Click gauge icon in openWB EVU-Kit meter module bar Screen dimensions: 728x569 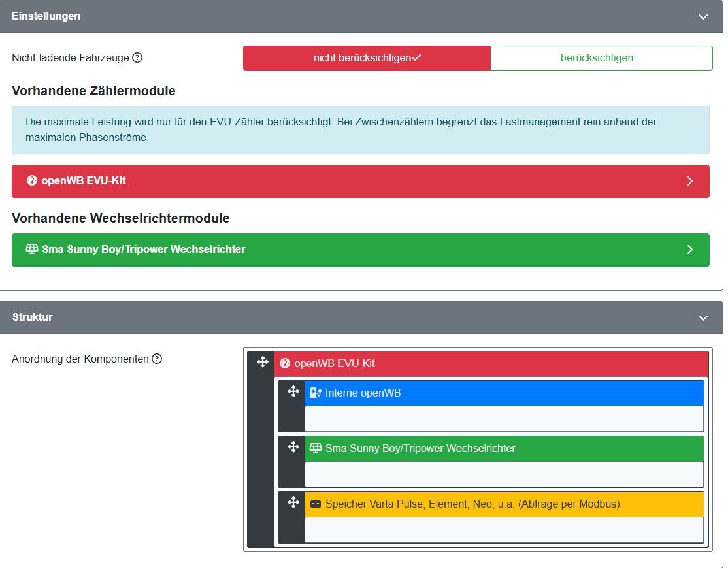[x=32, y=180]
